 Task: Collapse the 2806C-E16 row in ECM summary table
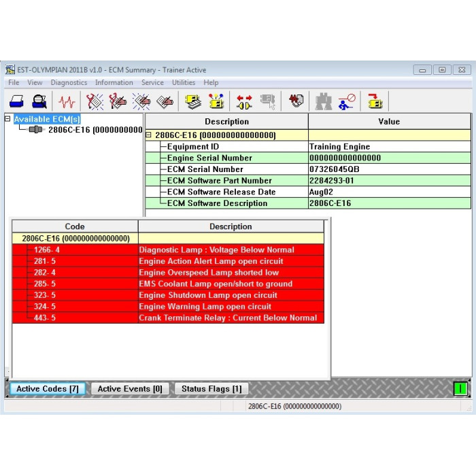tap(148, 135)
